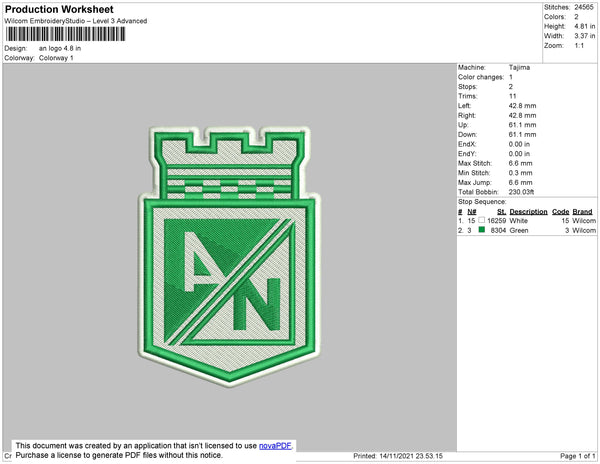The image size is (600, 464).
Task: Click the Machine value 'Tajima'
Action: [519, 67]
